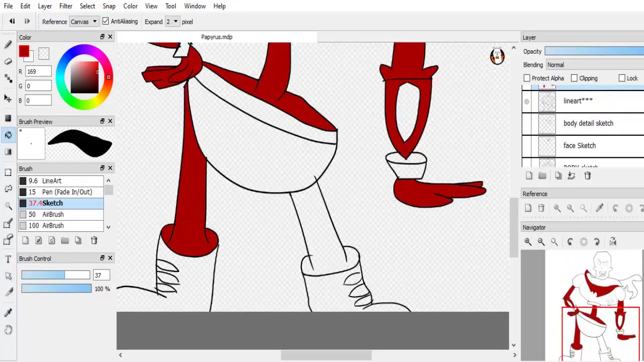Toggle the AntiAliasing checkbox
This screenshot has width=644, height=362.
106,22
